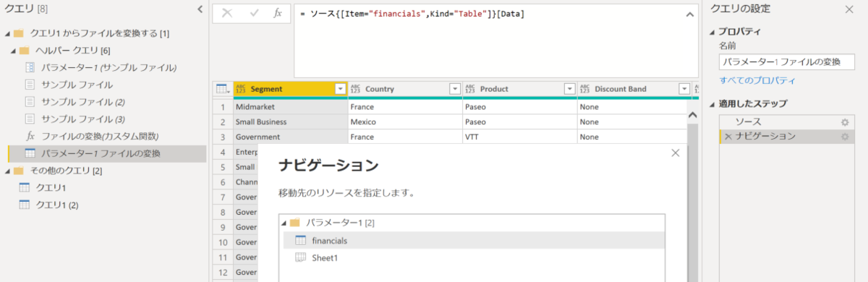Click Country column header
The width and height of the screenshot is (868, 282).
pos(405,89)
